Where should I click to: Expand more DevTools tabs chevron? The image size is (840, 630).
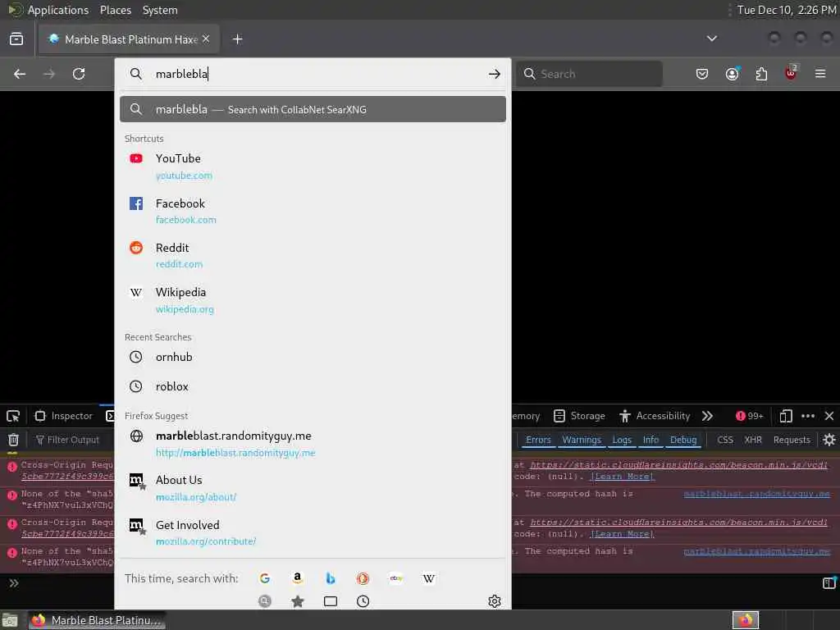coord(707,416)
